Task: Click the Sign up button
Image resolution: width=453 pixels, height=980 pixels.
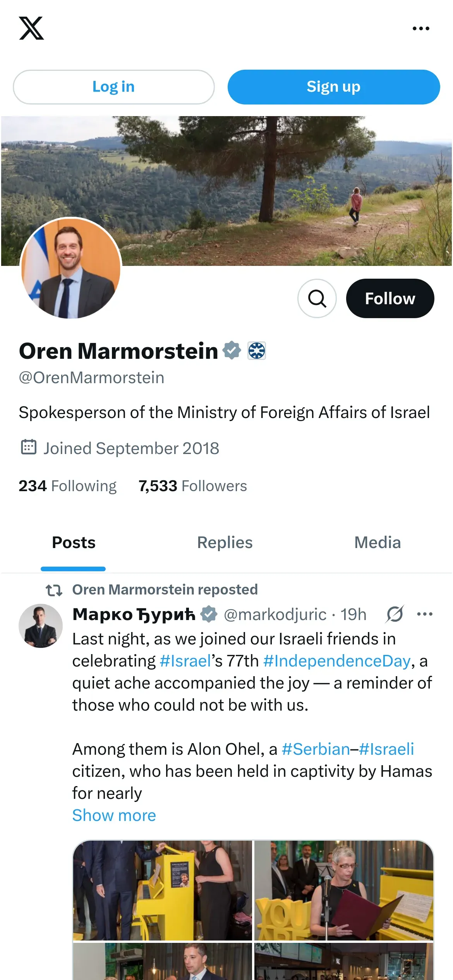Action: tap(333, 87)
